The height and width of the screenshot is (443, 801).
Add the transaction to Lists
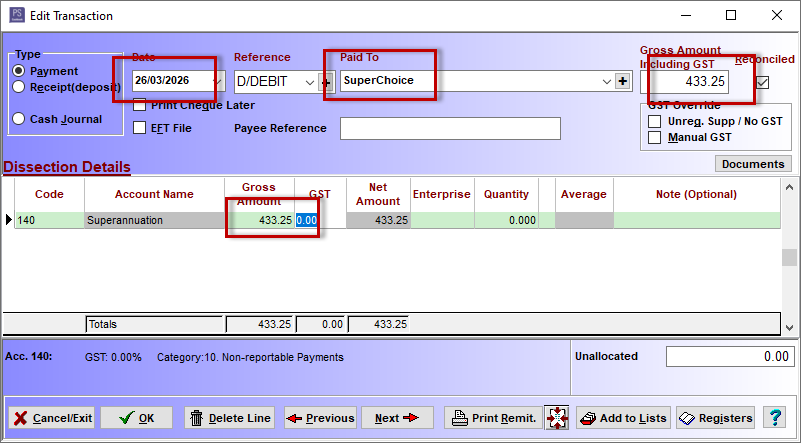point(622,418)
